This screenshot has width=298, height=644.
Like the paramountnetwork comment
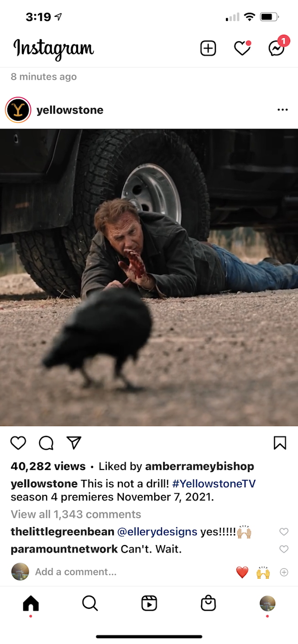(284, 549)
